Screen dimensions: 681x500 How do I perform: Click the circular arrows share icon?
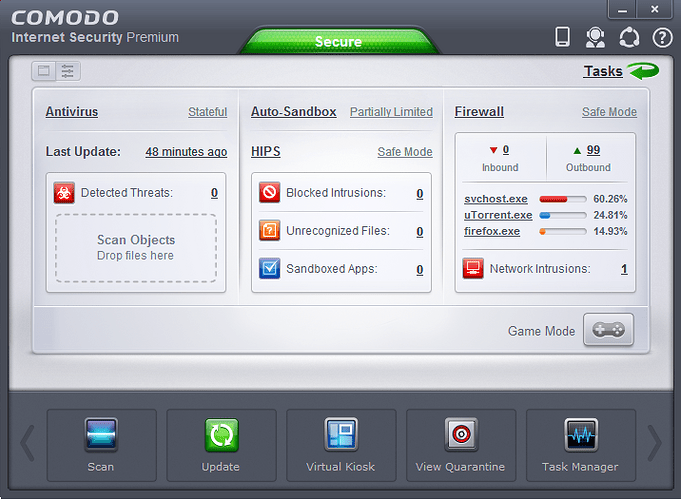pos(629,37)
